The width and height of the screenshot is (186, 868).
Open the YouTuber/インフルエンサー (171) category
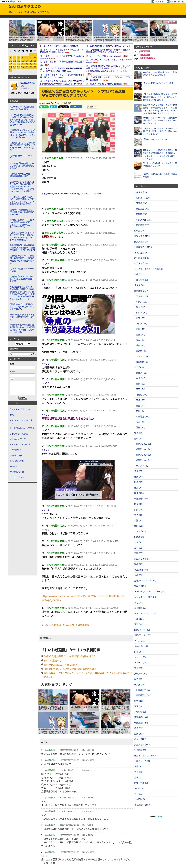tap(150, 591)
